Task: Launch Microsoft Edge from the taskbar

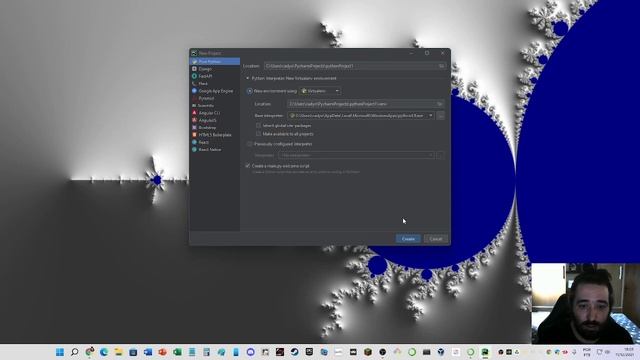Action: pyautogui.click(x=104, y=352)
